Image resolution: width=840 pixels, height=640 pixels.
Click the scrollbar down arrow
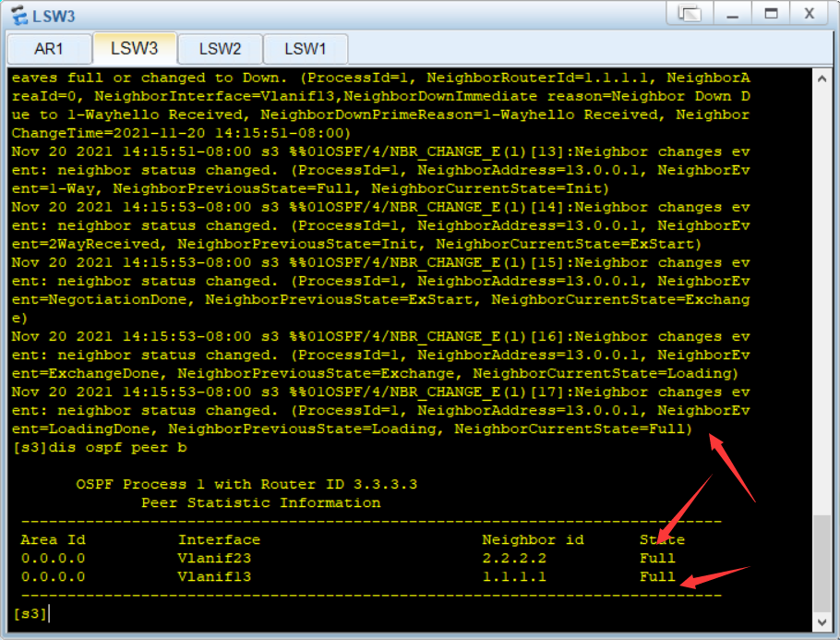coord(822,622)
